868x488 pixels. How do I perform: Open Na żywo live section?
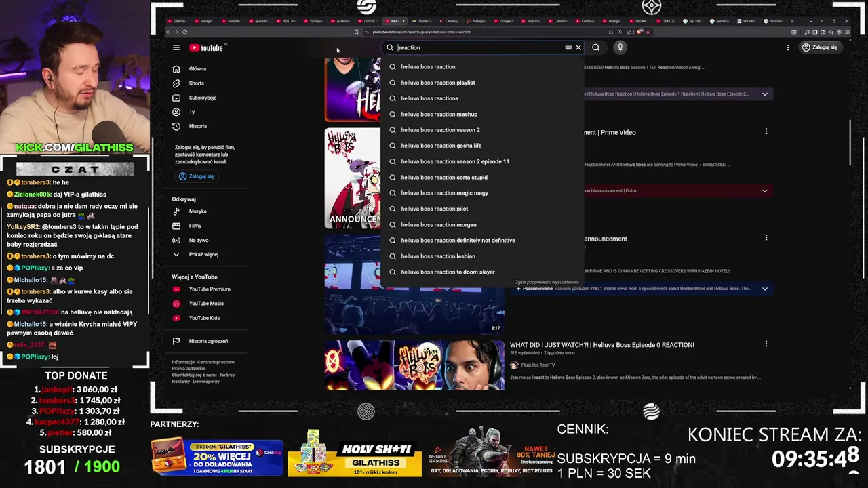(x=199, y=240)
